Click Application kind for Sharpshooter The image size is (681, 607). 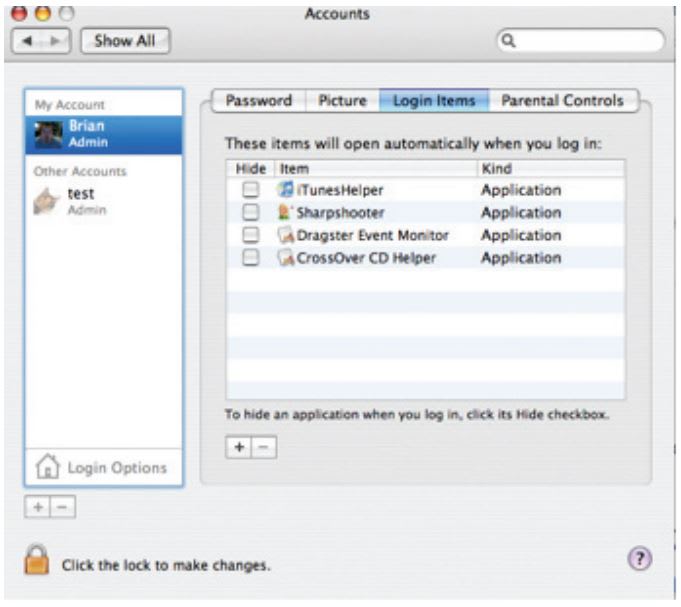[x=521, y=213]
